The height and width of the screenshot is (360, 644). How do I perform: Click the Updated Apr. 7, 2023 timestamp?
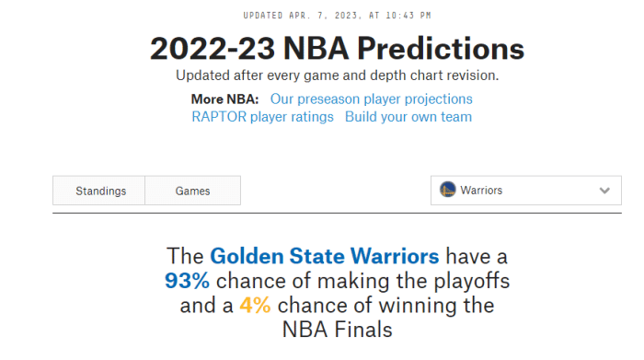pyautogui.click(x=338, y=16)
